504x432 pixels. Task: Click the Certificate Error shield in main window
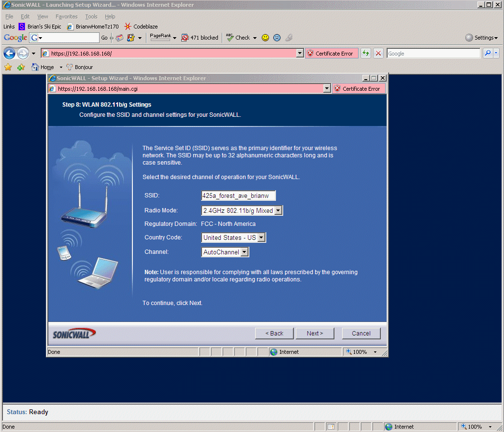pyautogui.click(x=310, y=53)
